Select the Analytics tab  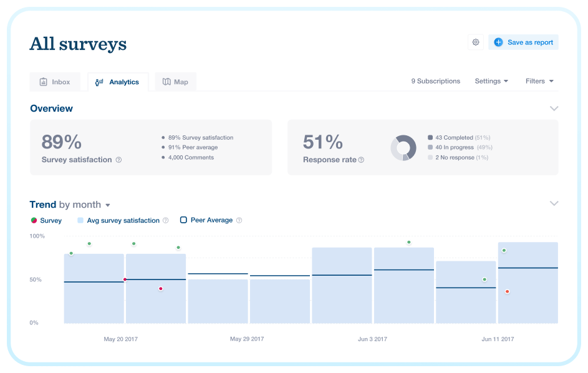tap(118, 82)
